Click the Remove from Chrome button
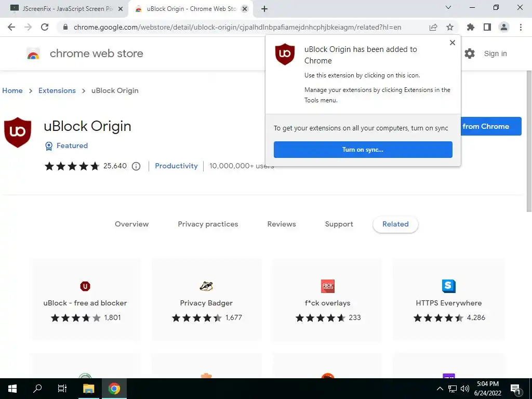 click(490, 126)
